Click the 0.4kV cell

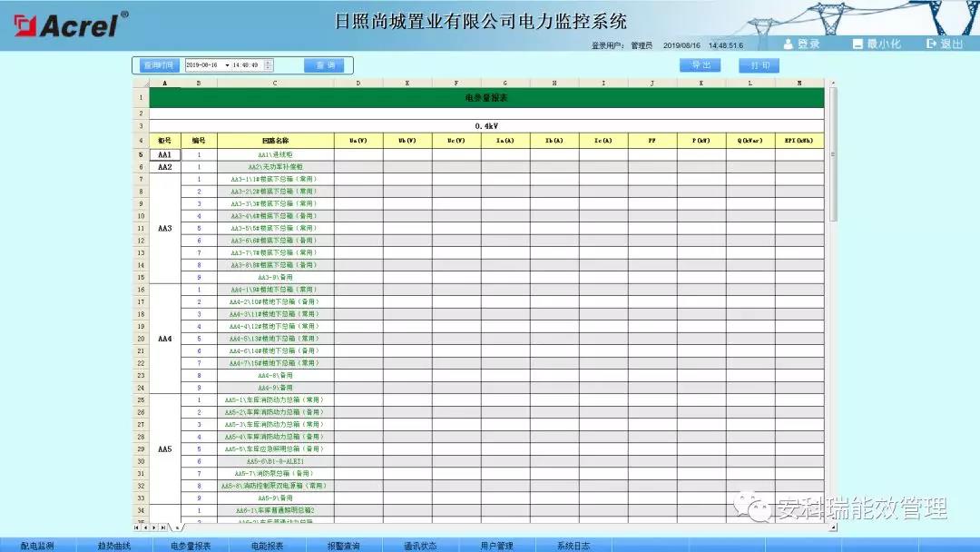tap(486, 126)
